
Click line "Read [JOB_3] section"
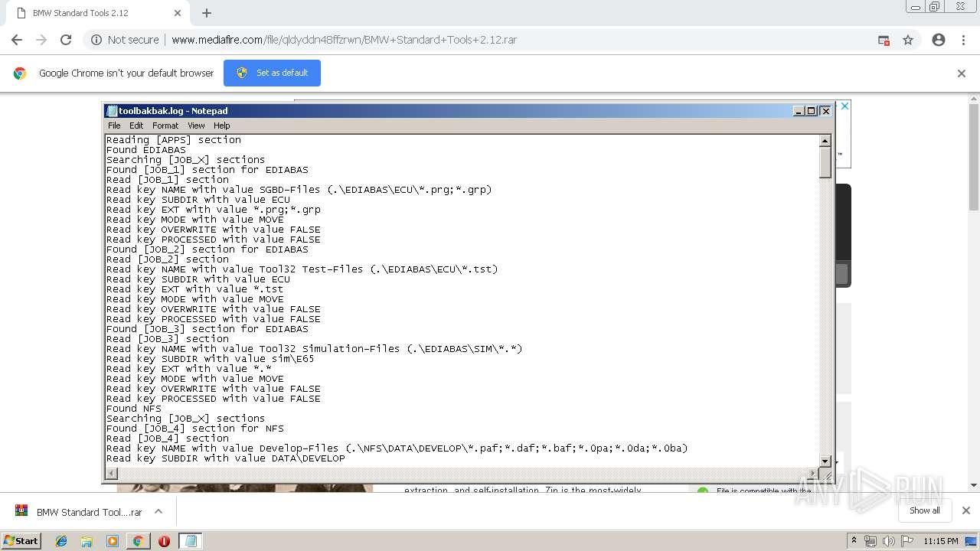[168, 339]
